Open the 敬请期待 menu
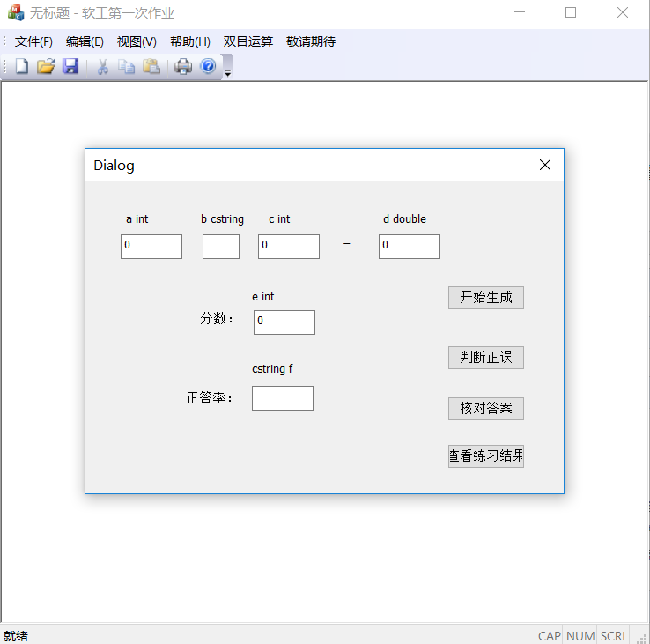 click(311, 41)
